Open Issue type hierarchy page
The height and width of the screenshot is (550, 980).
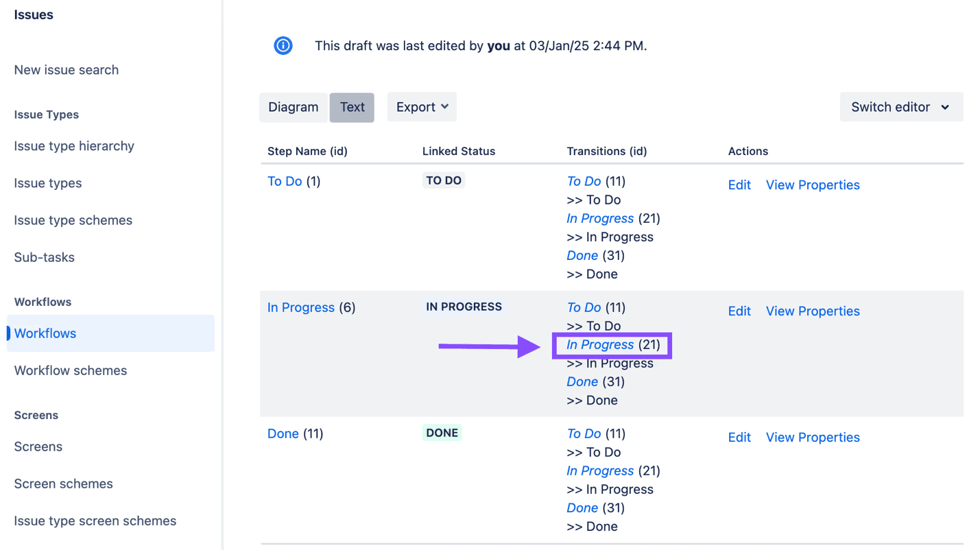[73, 145]
